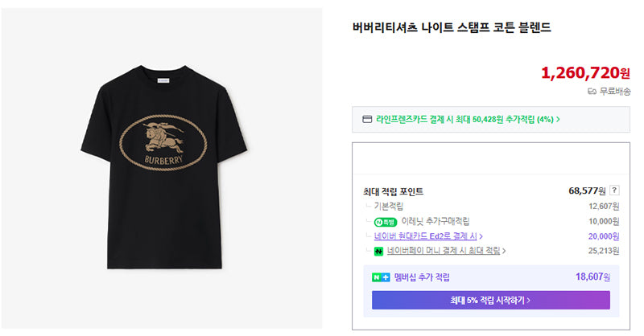Viewport: 644px width, 336px height.
Task: Expand the 네이버 현대카드 Ed2 chevron arrow
Action: point(481,236)
